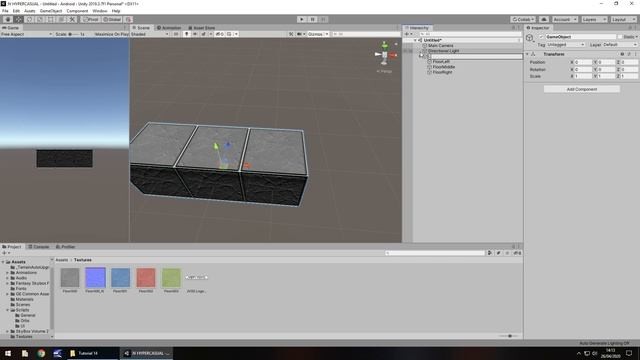Select the Rect tool in the toolbar
Screen dimensions: 640x360
point(51,19)
